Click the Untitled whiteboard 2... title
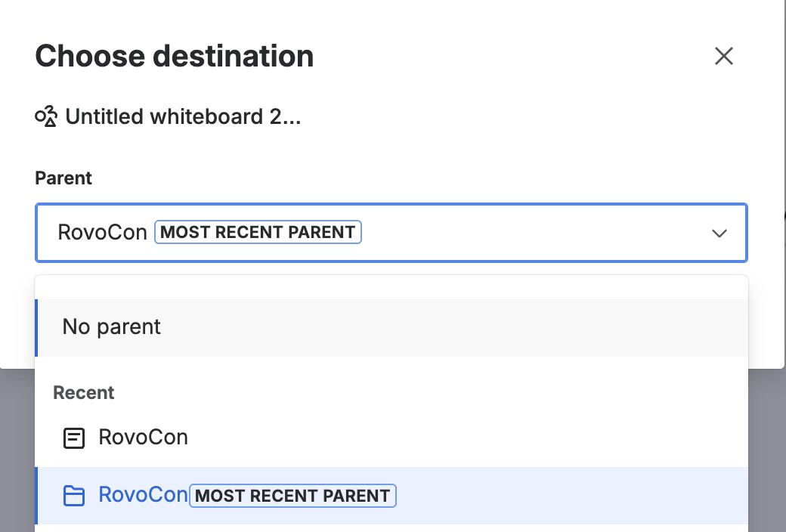Screen dimensions: 786x532 183,116
